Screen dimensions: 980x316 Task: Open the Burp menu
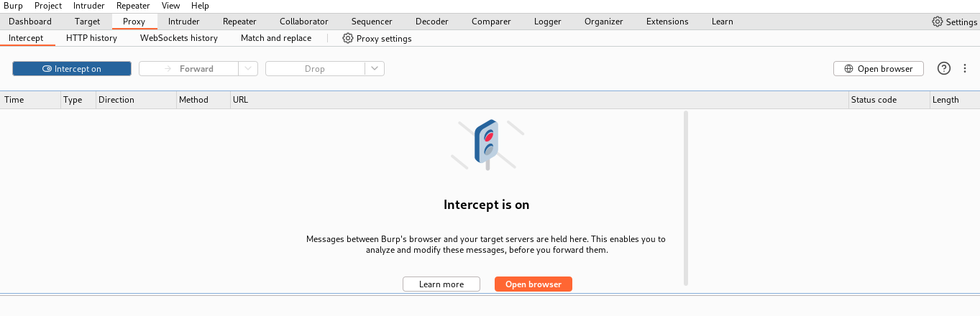(x=13, y=6)
